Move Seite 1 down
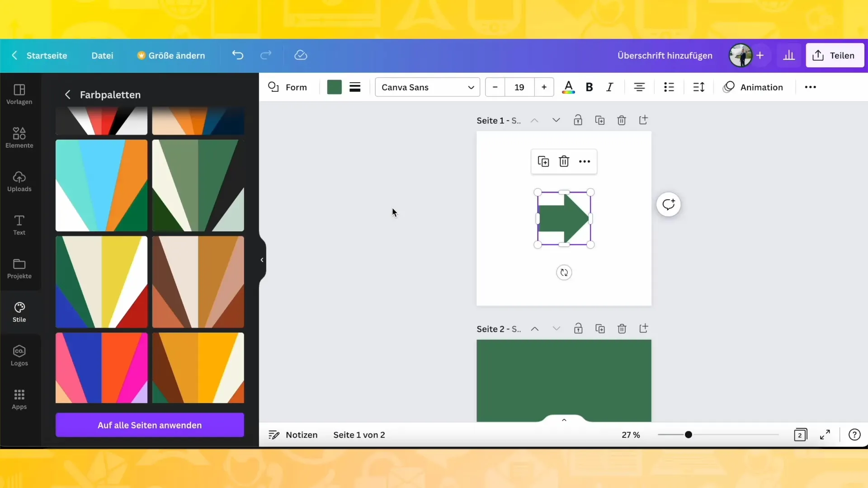 [556, 120]
